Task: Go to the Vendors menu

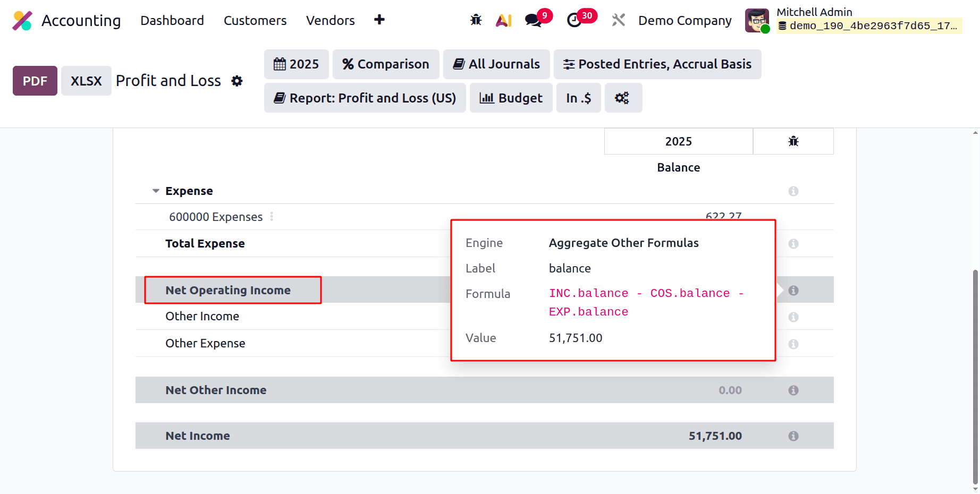Action: pos(330,20)
